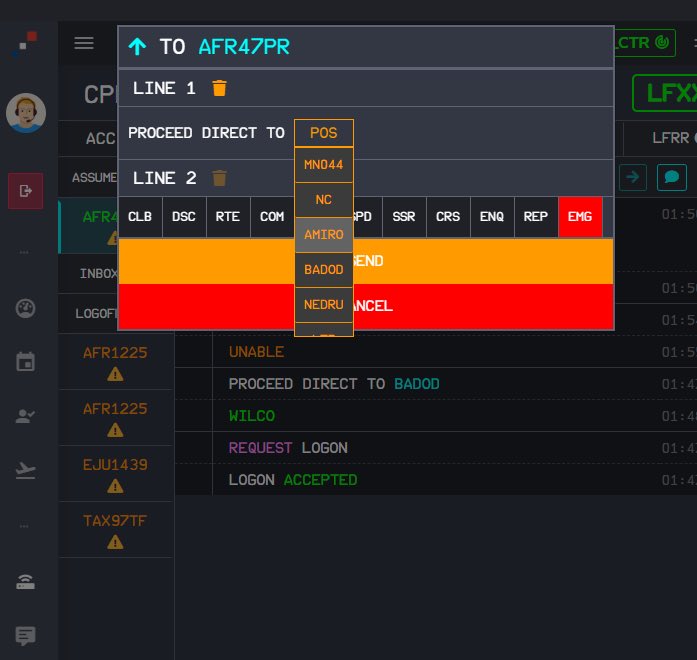
Task: Click the ASSUME label
Action: (95, 178)
